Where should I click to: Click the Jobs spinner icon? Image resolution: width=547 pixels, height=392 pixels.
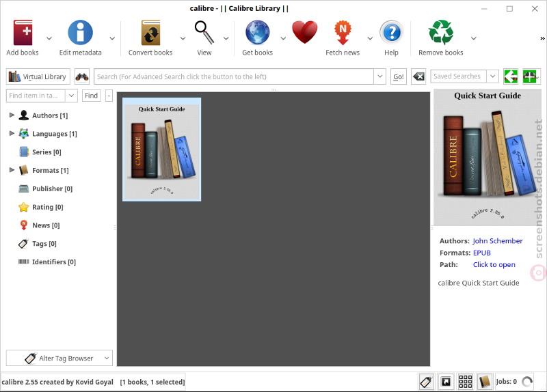527,382
